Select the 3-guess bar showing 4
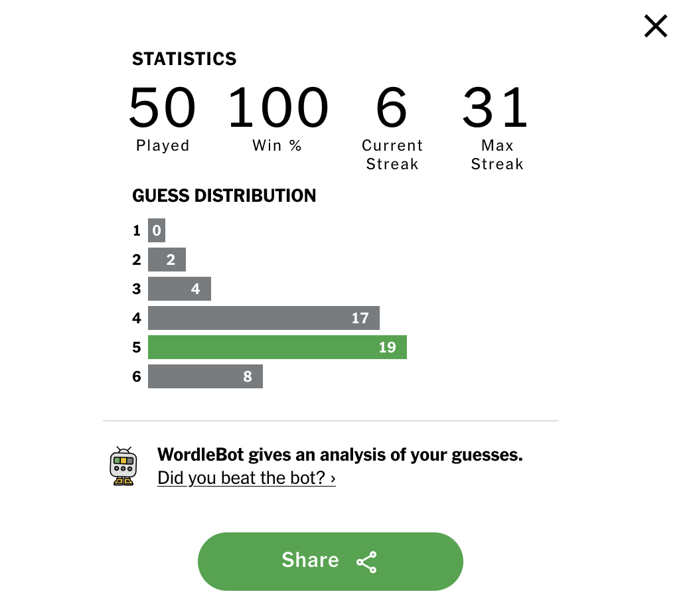The image size is (697, 616). point(179,289)
